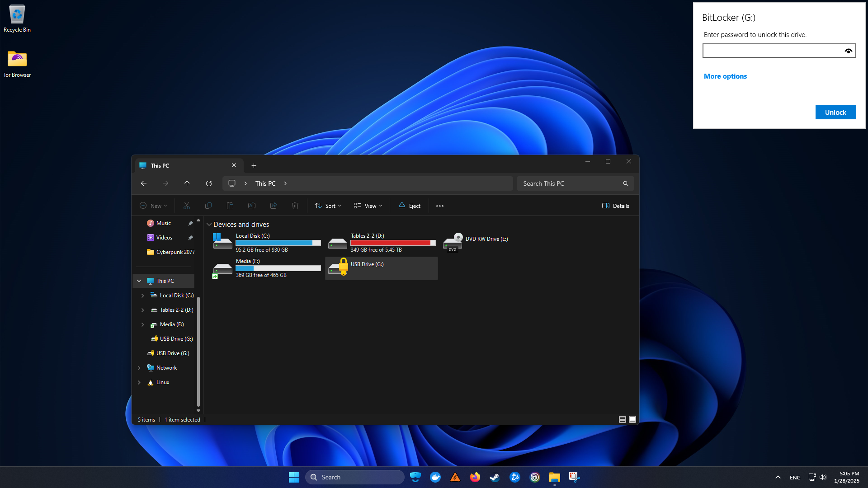This screenshot has height=488, width=868.
Task: Click the Cut scissors icon in toolbar
Action: coord(187,206)
